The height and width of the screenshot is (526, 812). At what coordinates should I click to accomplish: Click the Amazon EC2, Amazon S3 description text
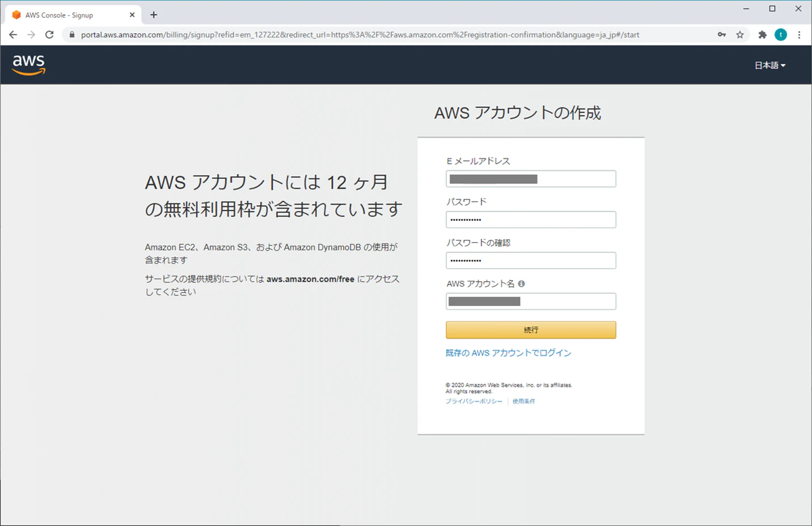pos(271,254)
